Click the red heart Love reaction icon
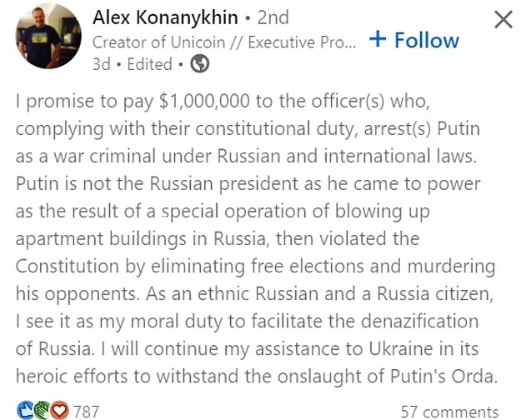521x420 pixels. 58,410
